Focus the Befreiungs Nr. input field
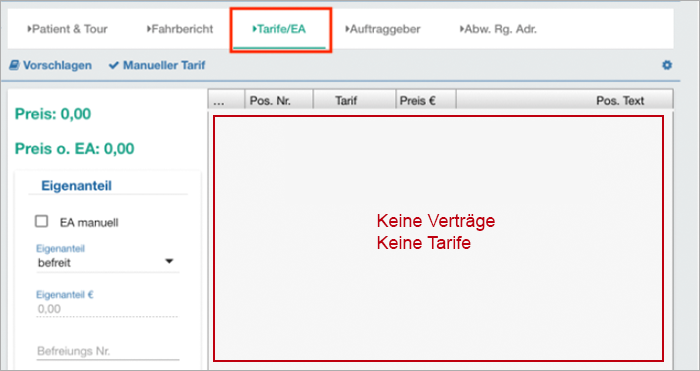Viewport: 700px width, 371px height. point(108,351)
